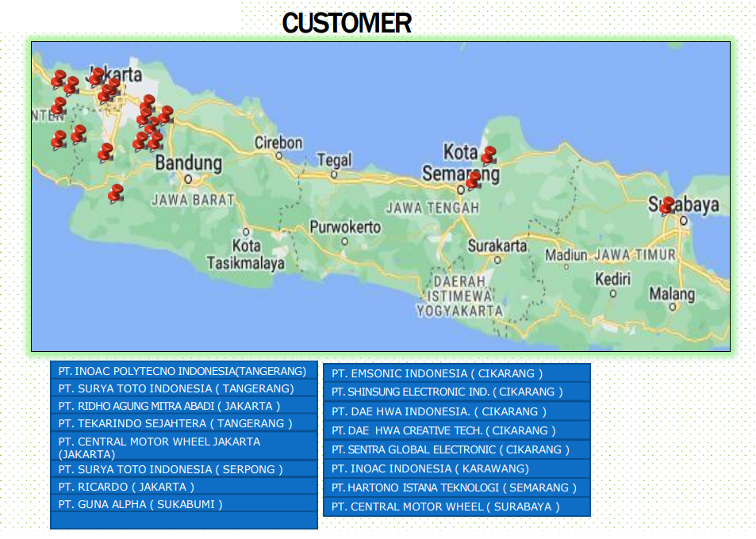Click PT. RICARDO ( JAKARTA ) entry
Image resolution: width=756 pixels, height=539 pixels.
pos(184,487)
